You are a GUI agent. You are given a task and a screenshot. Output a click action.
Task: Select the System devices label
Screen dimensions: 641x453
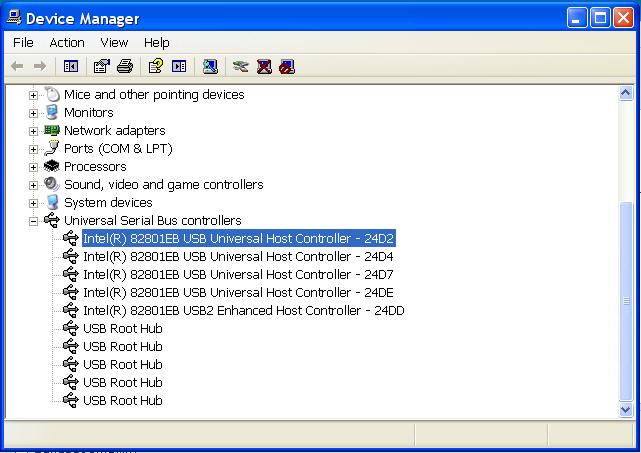[x=108, y=202]
